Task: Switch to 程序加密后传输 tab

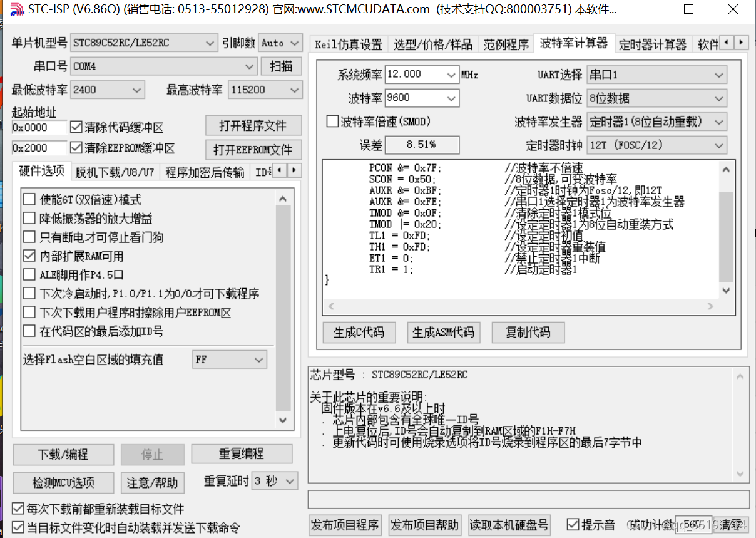Action: click(205, 172)
